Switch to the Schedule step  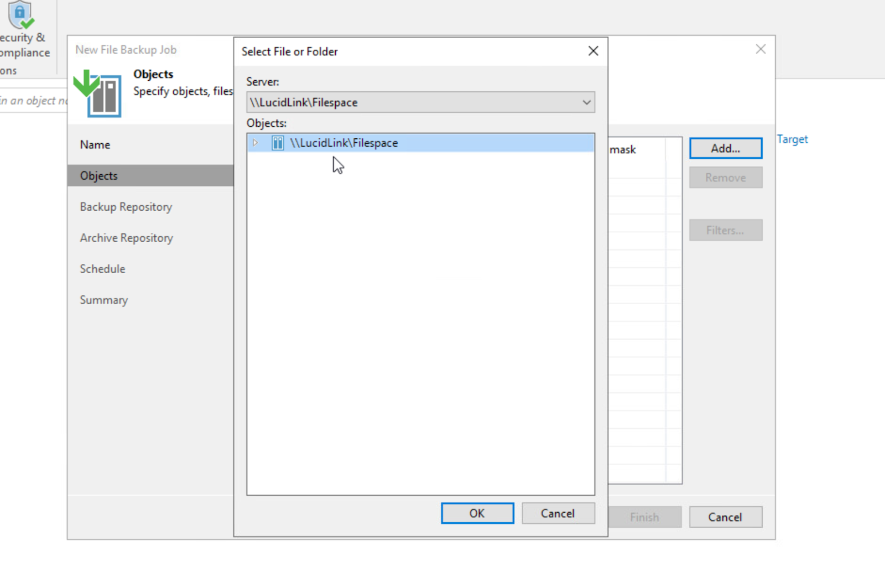(102, 269)
